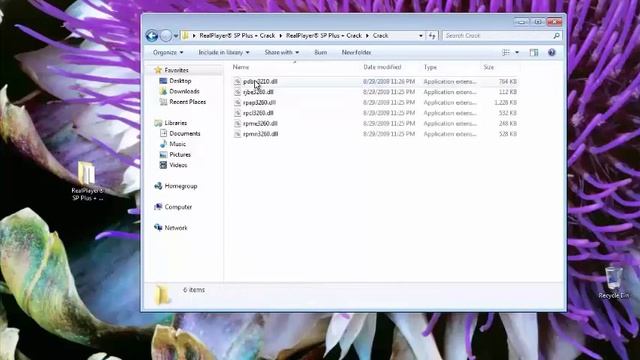
Task: Click the Back navigation arrow
Action: pos(152,36)
